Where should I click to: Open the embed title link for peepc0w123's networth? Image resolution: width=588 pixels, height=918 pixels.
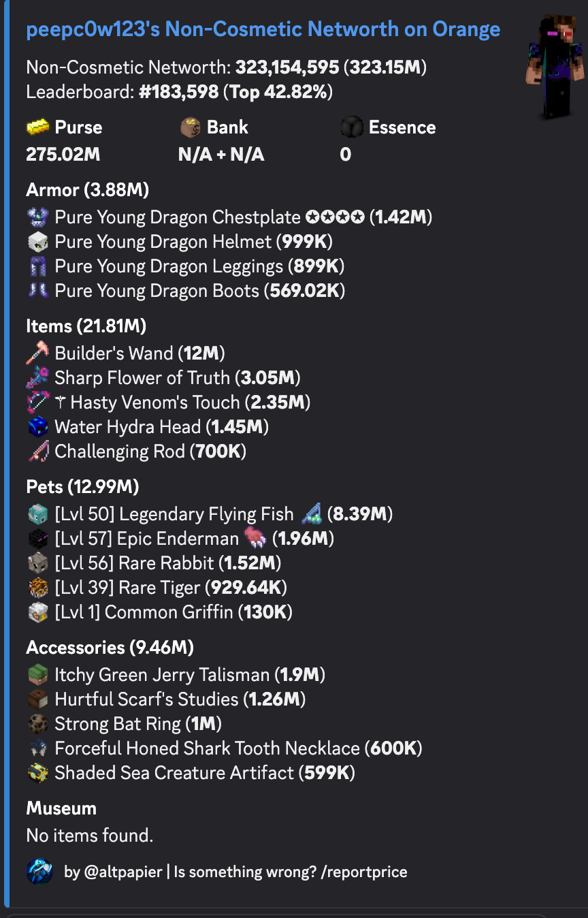point(263,29)
